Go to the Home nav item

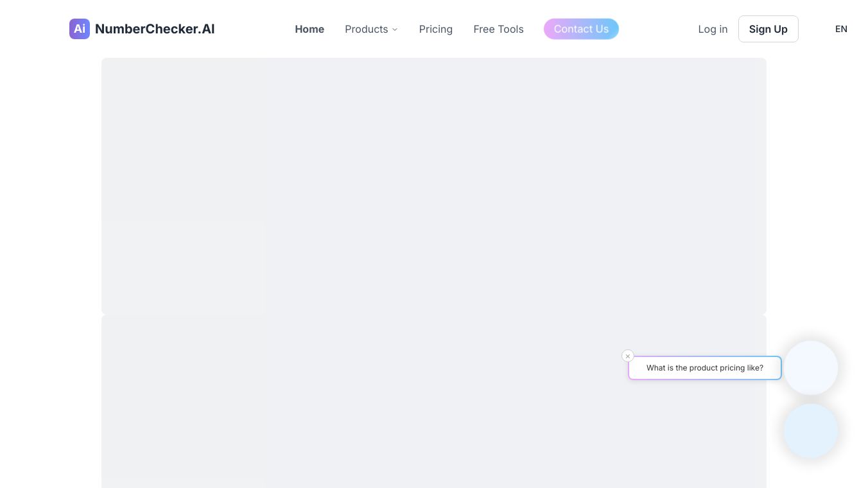(x=309, y=29)
